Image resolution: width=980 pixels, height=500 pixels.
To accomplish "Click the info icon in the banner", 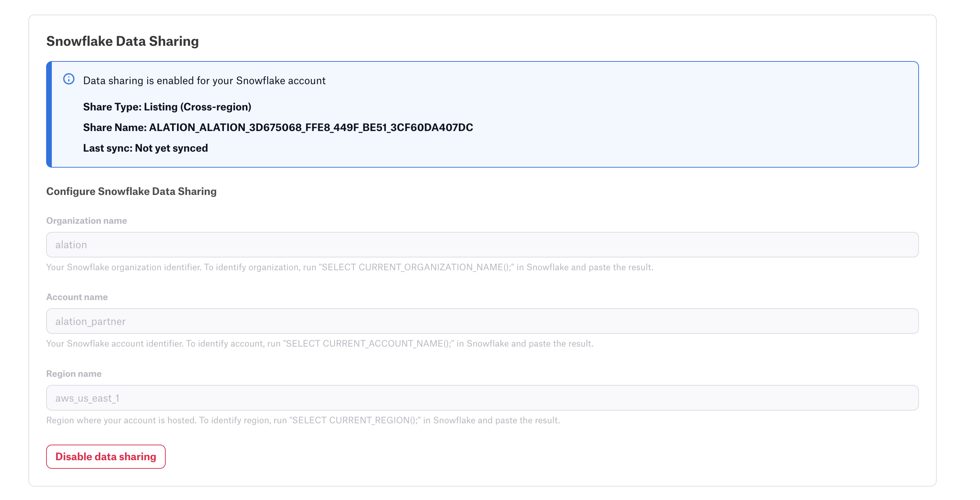I will [x=69, y=79].
